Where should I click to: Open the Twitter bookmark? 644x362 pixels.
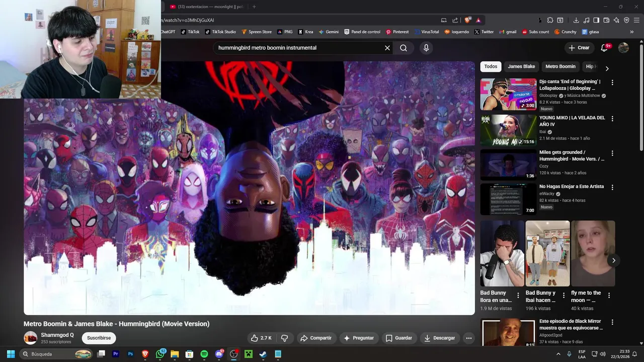pyautogui.click(x=484, y=32)
